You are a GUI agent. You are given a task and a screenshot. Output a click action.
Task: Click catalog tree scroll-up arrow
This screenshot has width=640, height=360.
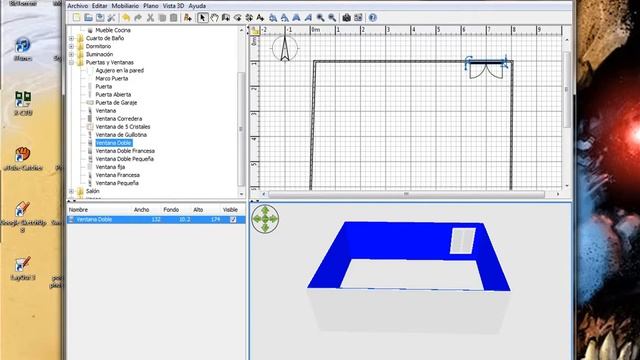(x=241, y=30)
